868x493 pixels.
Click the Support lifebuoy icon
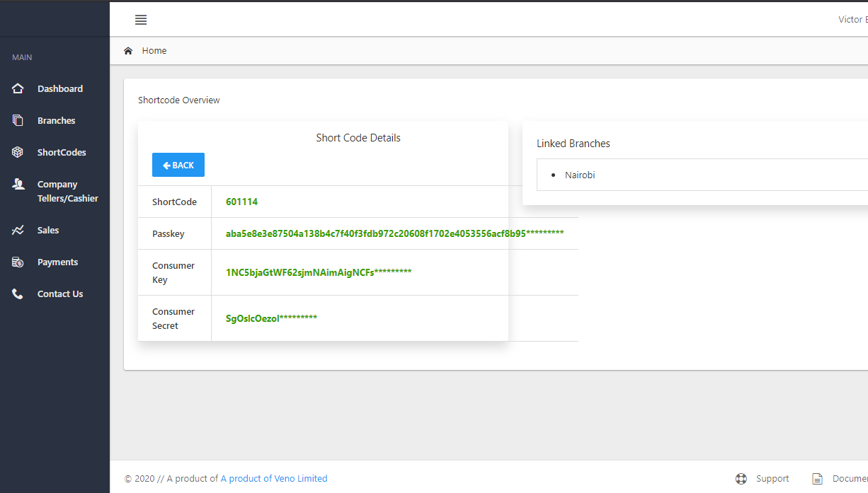point(741,479)
